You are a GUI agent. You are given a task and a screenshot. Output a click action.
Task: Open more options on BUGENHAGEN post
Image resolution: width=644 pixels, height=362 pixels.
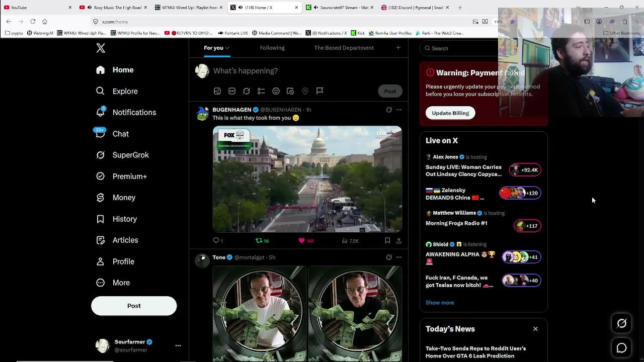click(x=399, y=110)
